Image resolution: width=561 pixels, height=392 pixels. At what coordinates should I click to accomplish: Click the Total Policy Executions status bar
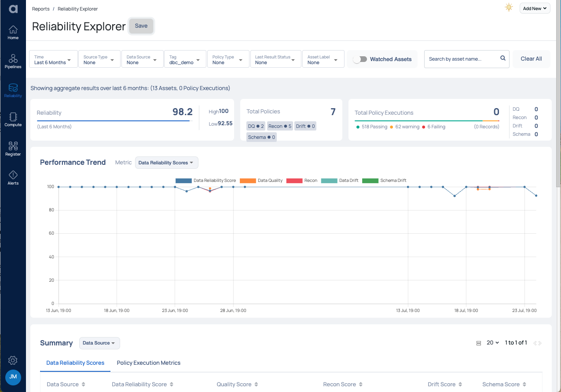coord(427,121)
